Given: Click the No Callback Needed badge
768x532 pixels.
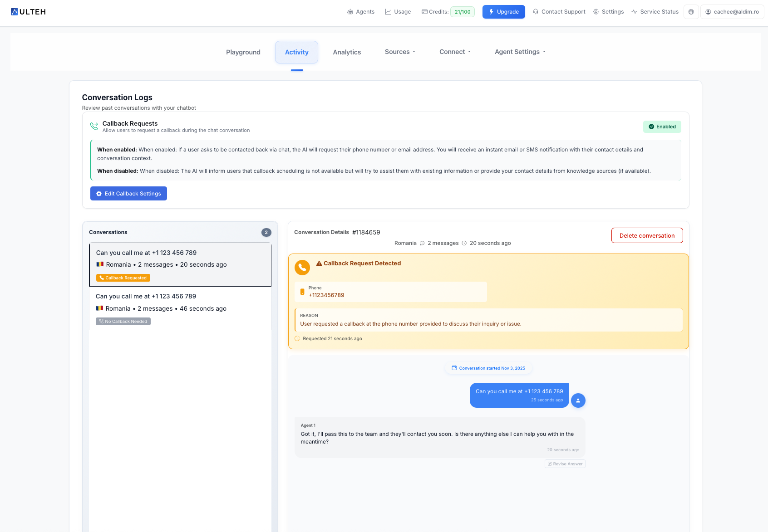Looking at the screenshot, I should click(123, 321).
